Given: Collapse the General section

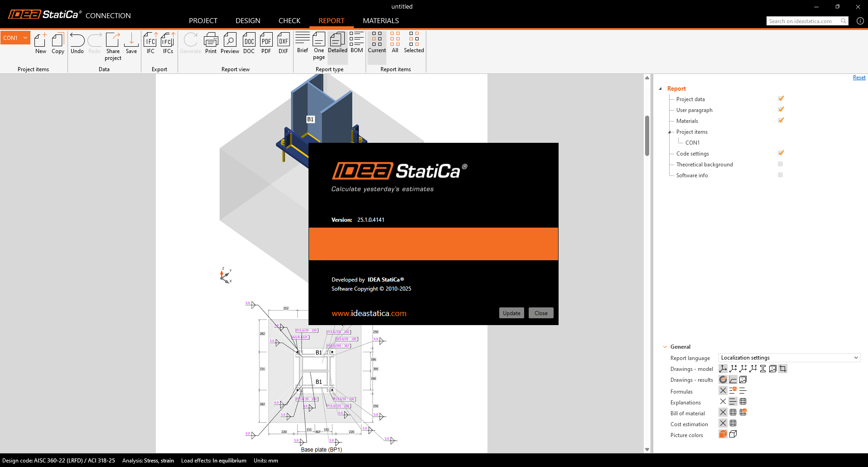Looking at the screenshot, I should (665, 347).
